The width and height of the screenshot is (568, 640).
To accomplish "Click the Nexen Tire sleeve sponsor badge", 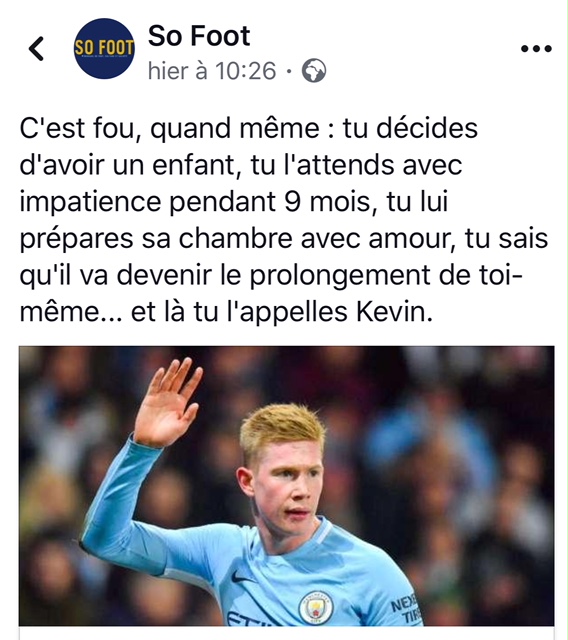I will [405, 607].
